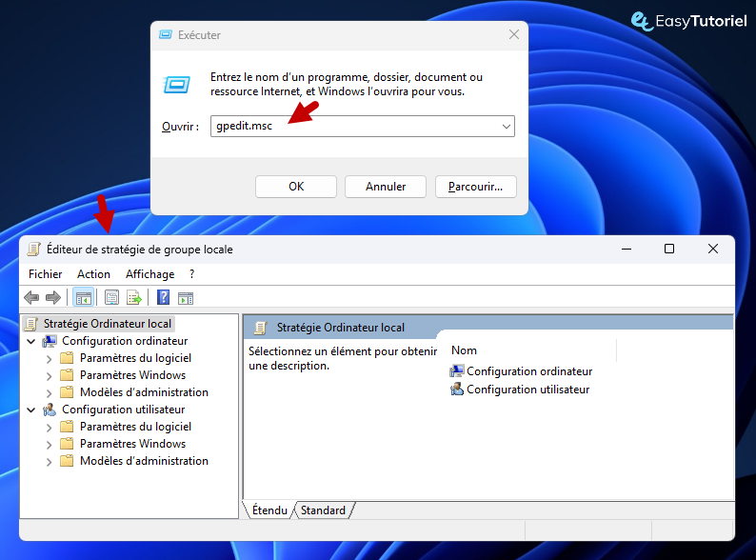This screenshot has height=560, width=756.
Task: Collapse the Configuration ordinateur tree node
Action: [x=31, y=341]
